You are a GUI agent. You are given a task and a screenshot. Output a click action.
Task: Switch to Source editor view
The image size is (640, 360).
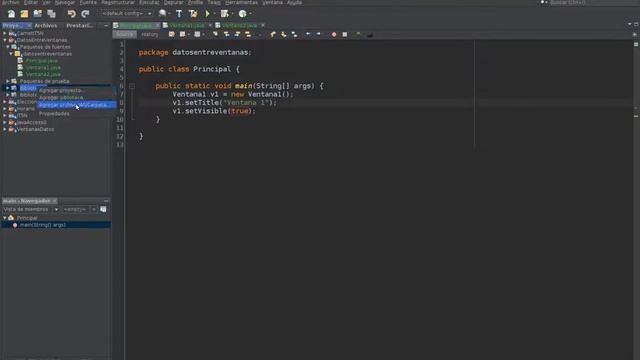(124, 35)
